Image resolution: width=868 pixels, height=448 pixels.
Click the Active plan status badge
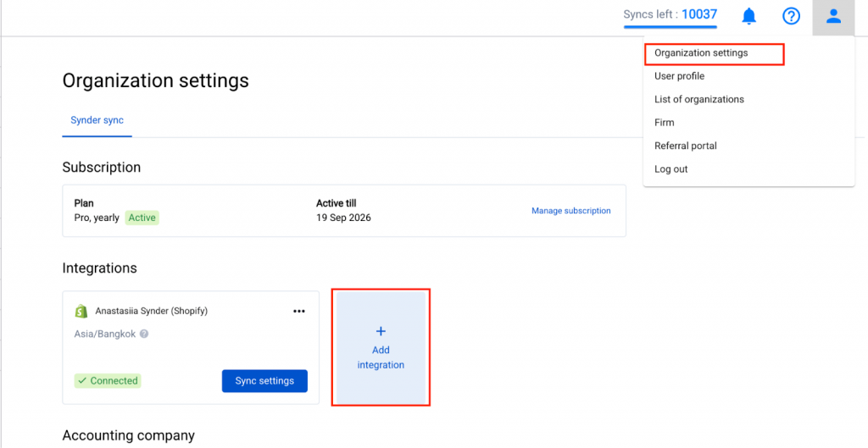(x=142, y=218)
